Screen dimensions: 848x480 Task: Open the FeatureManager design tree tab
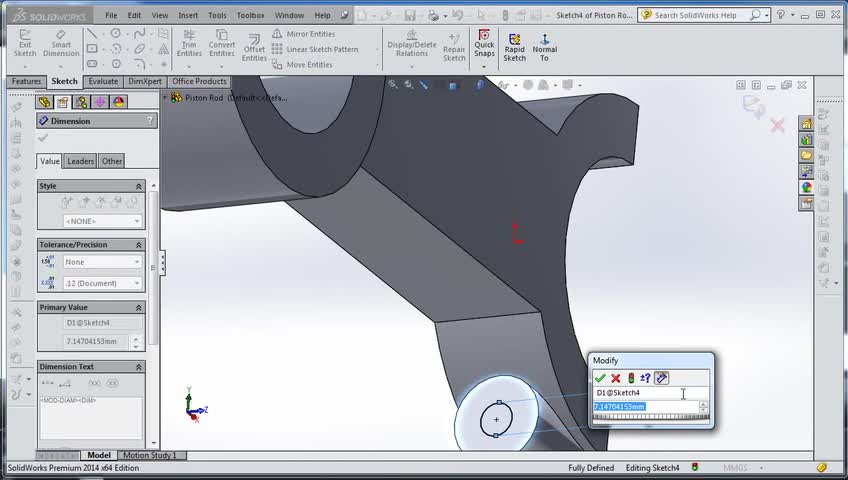point(44,102)
